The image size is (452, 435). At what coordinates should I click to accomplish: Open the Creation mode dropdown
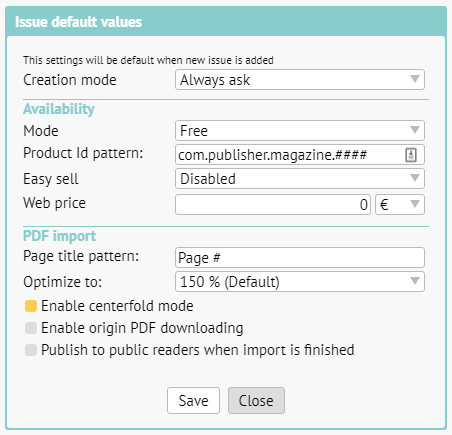(x=300, y=80)
